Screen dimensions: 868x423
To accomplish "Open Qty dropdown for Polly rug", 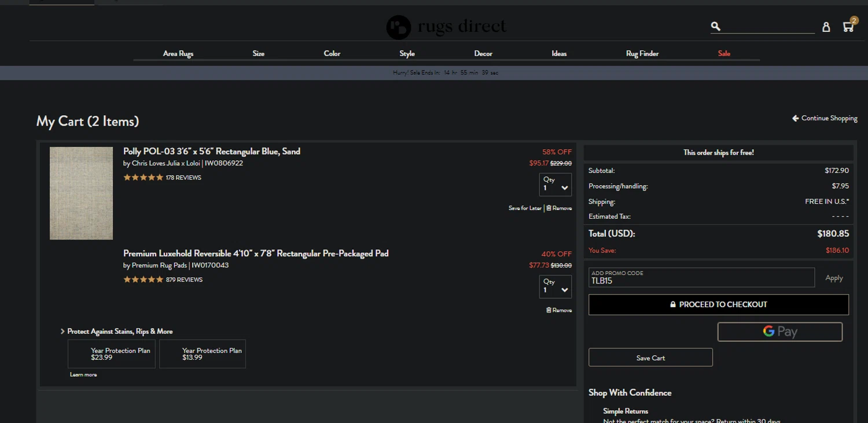I will click(556, 184).
